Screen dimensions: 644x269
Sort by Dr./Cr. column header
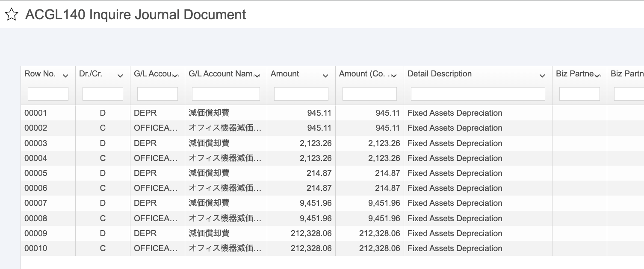click(x=91, y=74)
